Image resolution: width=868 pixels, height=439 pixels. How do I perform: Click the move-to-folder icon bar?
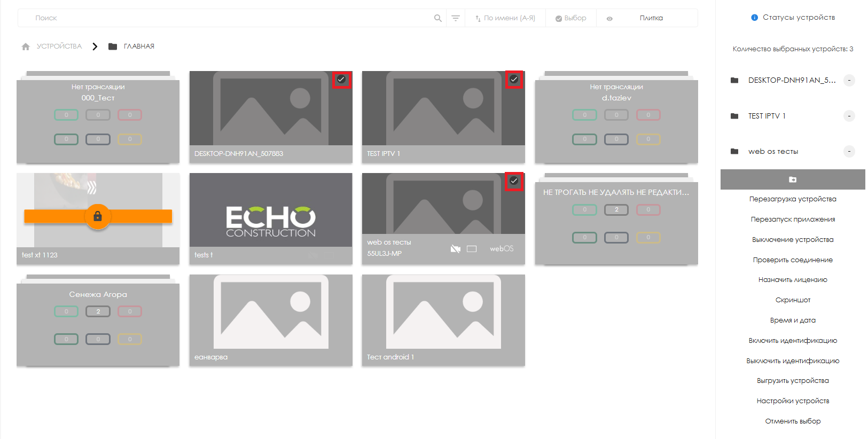792,179
